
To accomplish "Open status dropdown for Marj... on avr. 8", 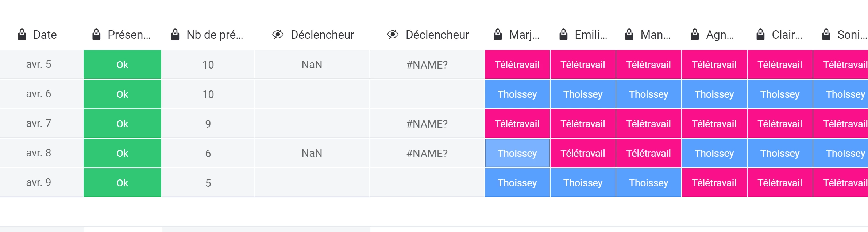I will click(517, 153).
